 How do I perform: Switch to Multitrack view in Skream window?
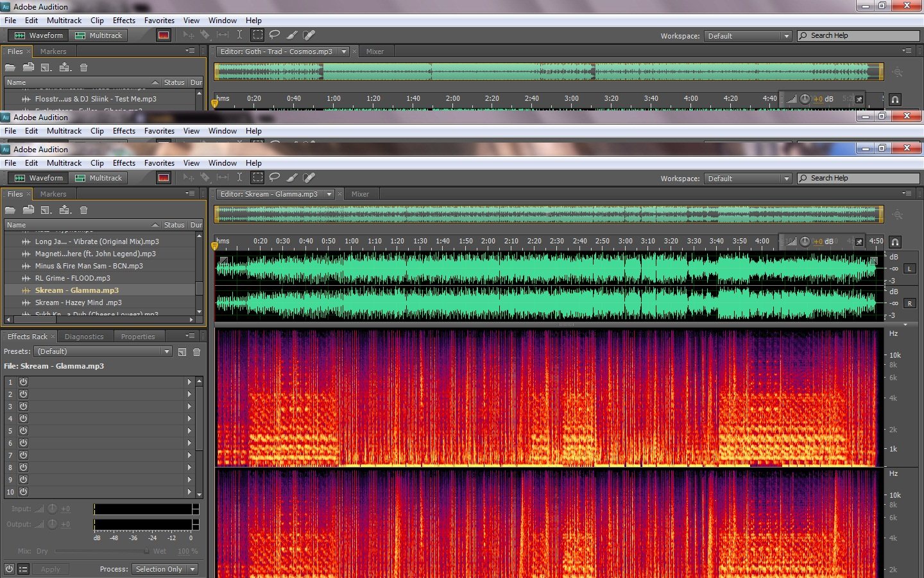(99, 178)
